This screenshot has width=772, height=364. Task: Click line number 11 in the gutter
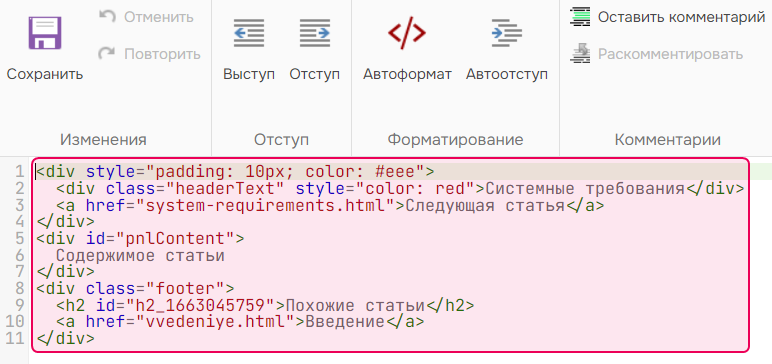(x=14, y=338)
